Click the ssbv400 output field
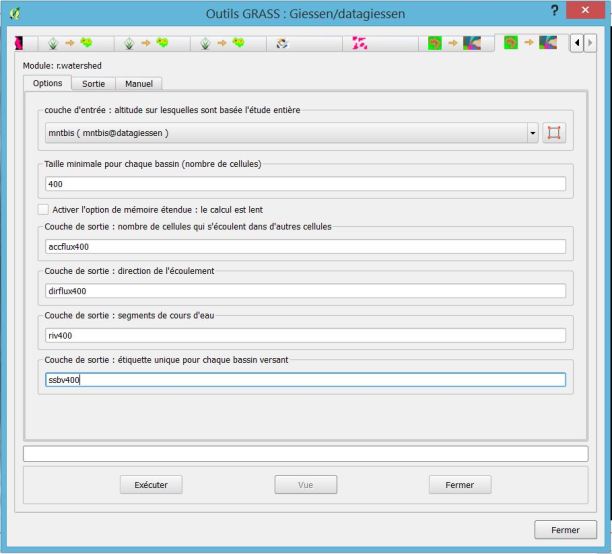The image size is (612, 554). 305,380
